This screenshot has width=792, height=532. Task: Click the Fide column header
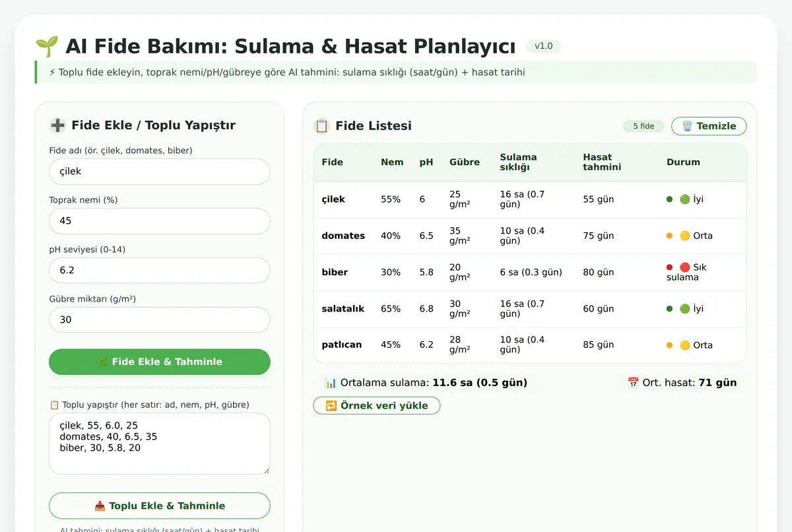coord(333,162)
